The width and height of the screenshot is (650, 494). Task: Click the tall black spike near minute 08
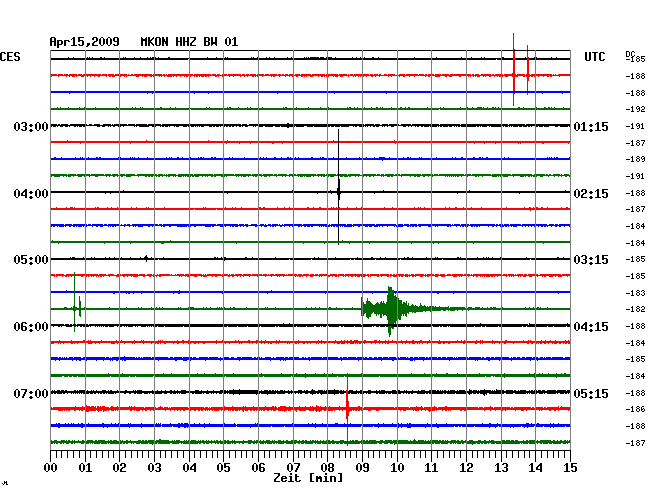point(339,187)
